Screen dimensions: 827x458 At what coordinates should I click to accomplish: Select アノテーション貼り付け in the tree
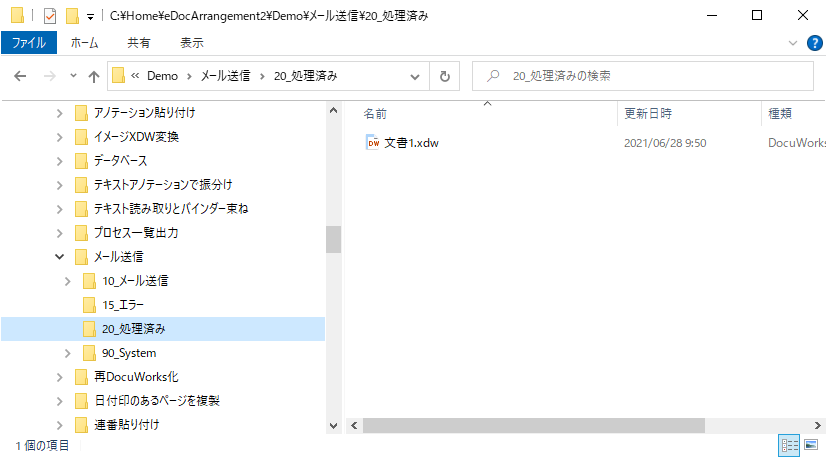[145, 112]
